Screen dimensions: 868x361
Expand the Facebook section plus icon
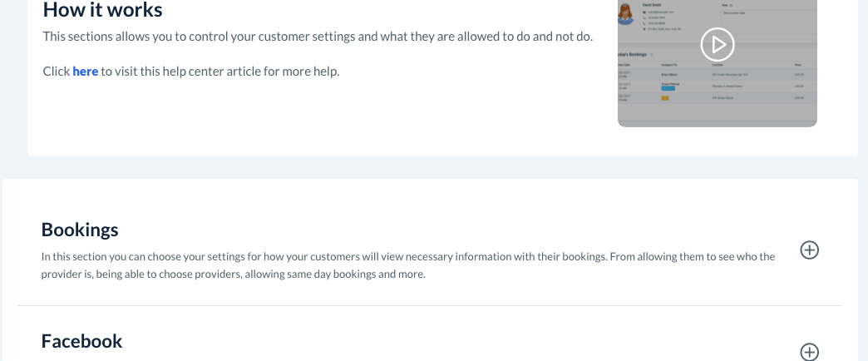[809, 352]
